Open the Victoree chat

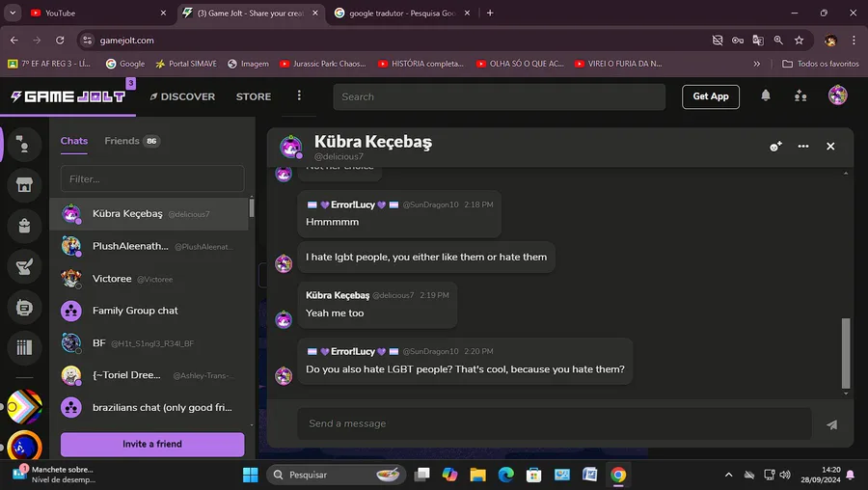[x=149, y=279]
